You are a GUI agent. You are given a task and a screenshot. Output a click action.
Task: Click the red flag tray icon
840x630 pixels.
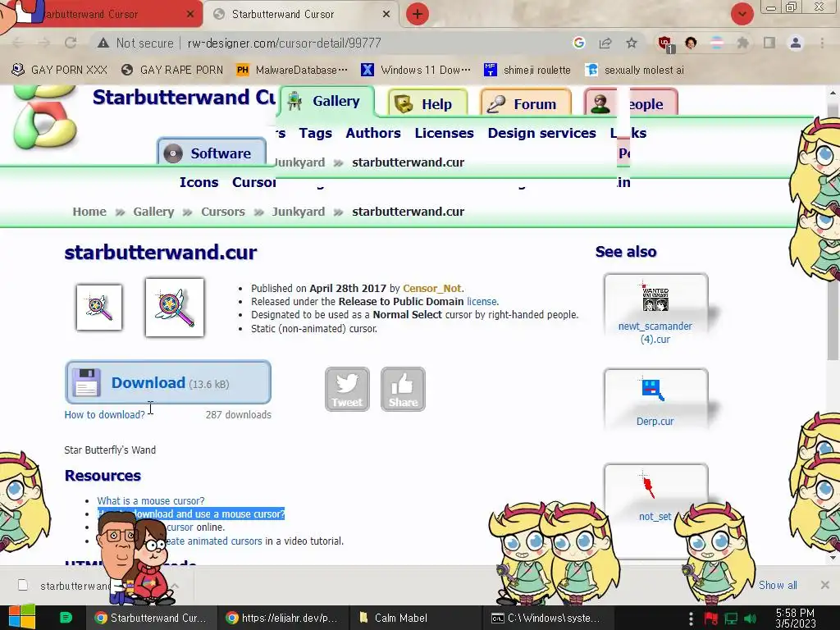[x=711, y=619]
